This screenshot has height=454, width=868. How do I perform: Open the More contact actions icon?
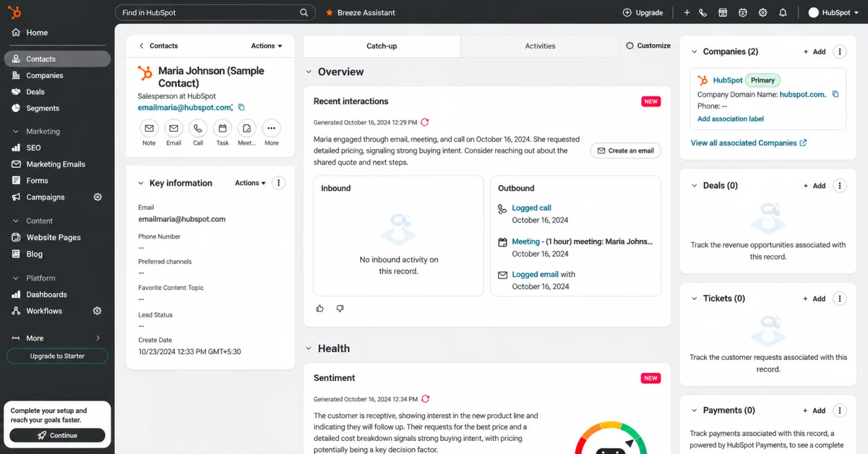(272, 128)
